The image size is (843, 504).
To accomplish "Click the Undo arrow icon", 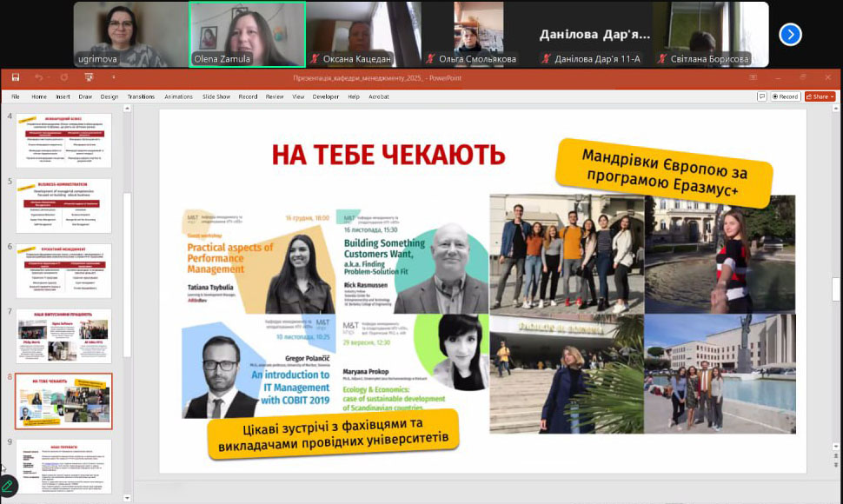I will 39,77.
